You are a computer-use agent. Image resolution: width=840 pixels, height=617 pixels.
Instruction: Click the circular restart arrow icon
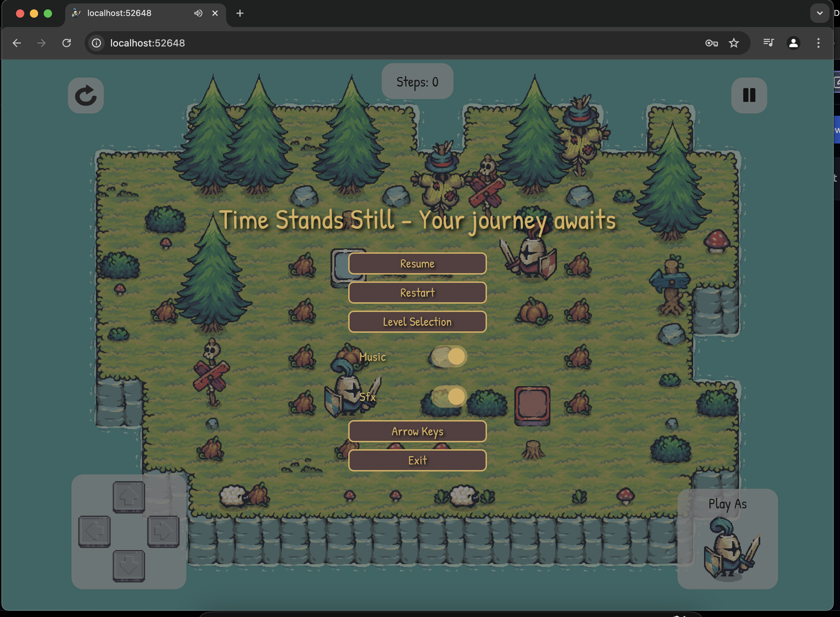coord(86,96)
